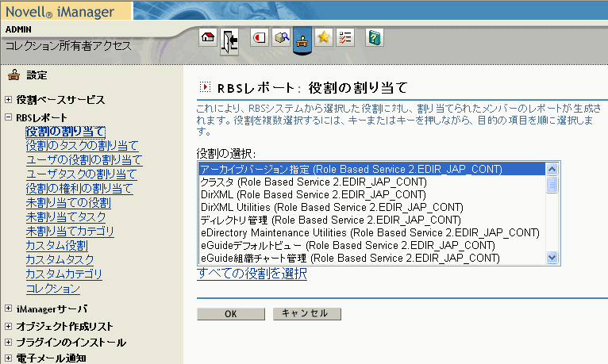
Task: Collapse the RBSレポート section
Action: [8, 117]
